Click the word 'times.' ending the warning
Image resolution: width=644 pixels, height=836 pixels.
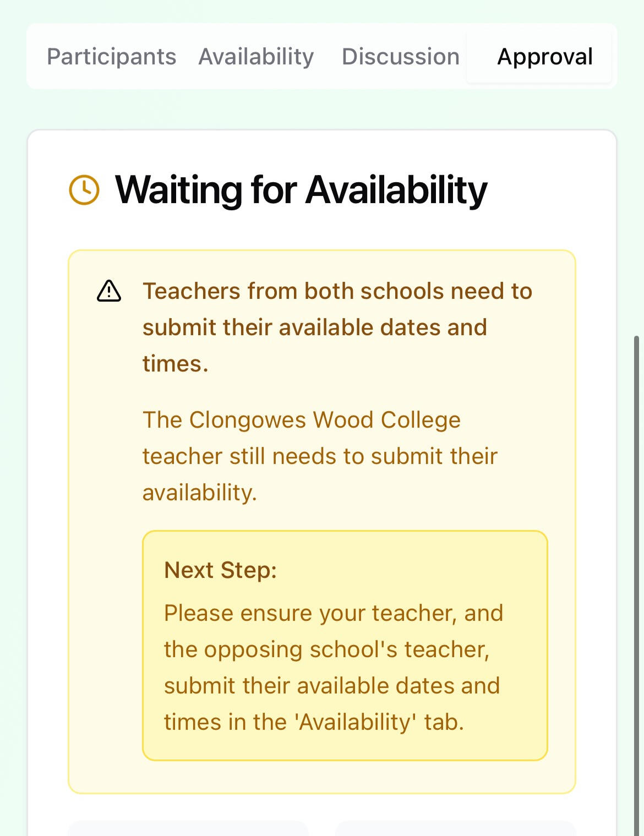[x=176, y=364]
